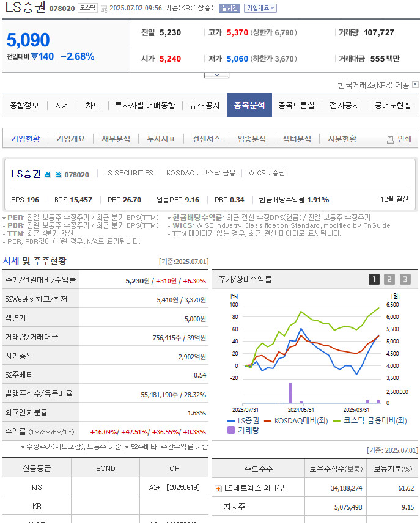Switch to chart view 3
The height and width of the screenshot is (523, 420).
[x=405, y=279]
